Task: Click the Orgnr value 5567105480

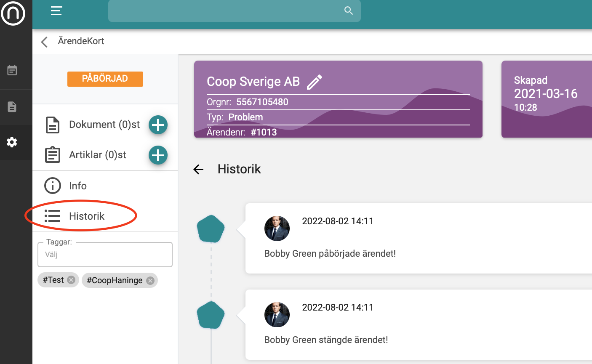Action: 262,102
